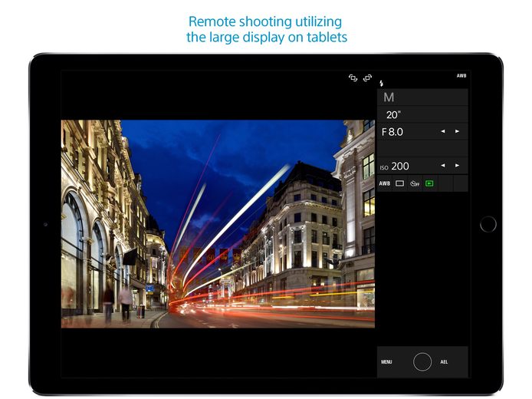Viewport: 532px width, 399px height.
Task: Select the 20" shutter speed row
Action: pos(422,114)
